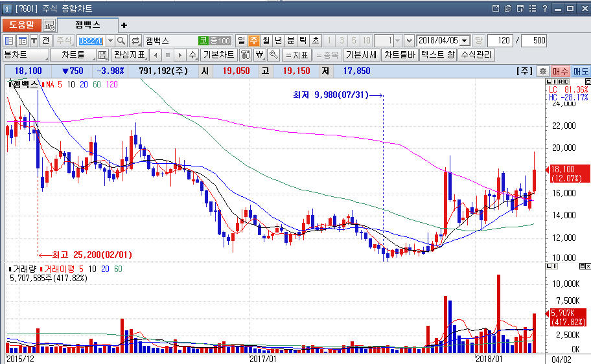This screenshot has width=591, height=364.
Task: Click the 도움말 help button
Action: pyautogui.click(x=21, y=25)
